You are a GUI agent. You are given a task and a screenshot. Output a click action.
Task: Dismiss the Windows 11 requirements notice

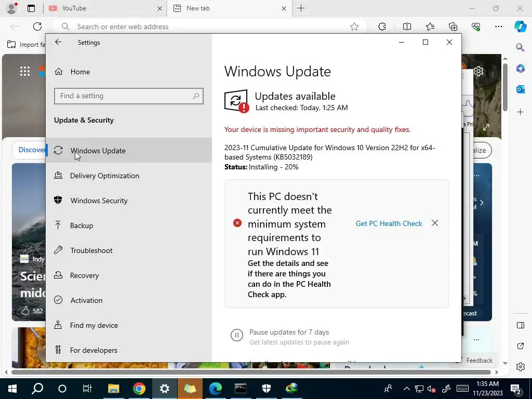coord(435,223)
